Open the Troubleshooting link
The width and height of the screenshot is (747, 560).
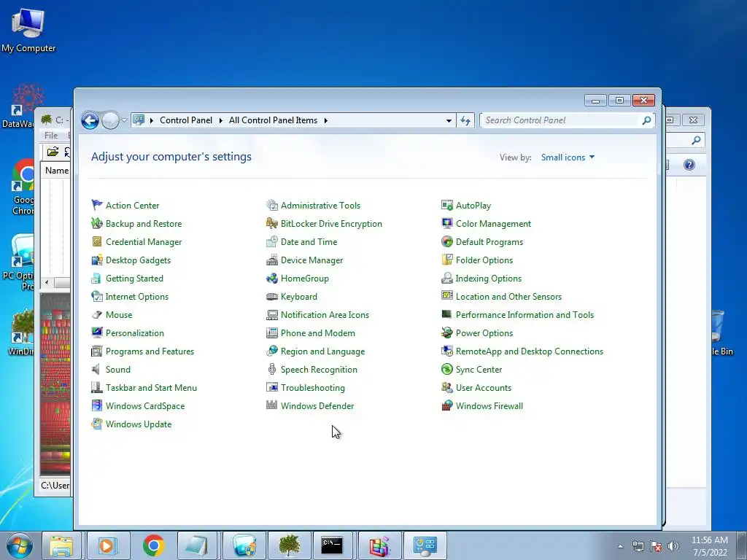312,388
